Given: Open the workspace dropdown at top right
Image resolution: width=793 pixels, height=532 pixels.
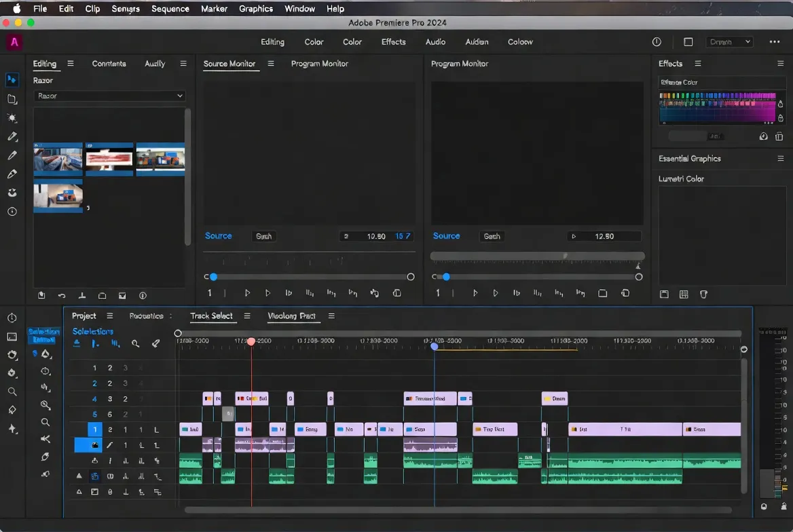Looking at the screenshot, I should point(729,42).
